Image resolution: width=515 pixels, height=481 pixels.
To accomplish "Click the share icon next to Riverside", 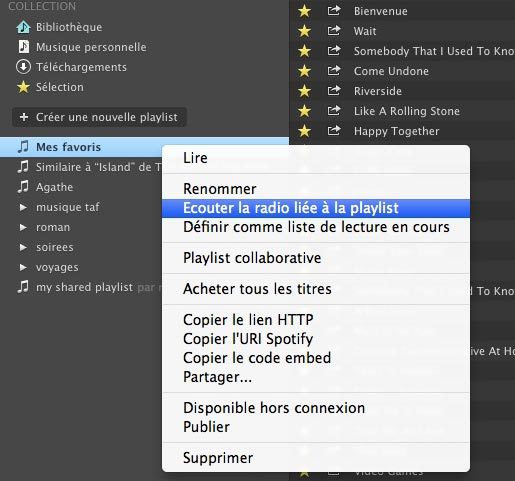I will [x=334, y=90].
